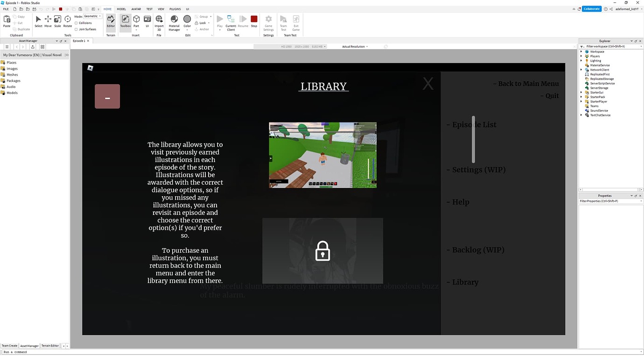Open the Import 3D tool

pos(159,22)
